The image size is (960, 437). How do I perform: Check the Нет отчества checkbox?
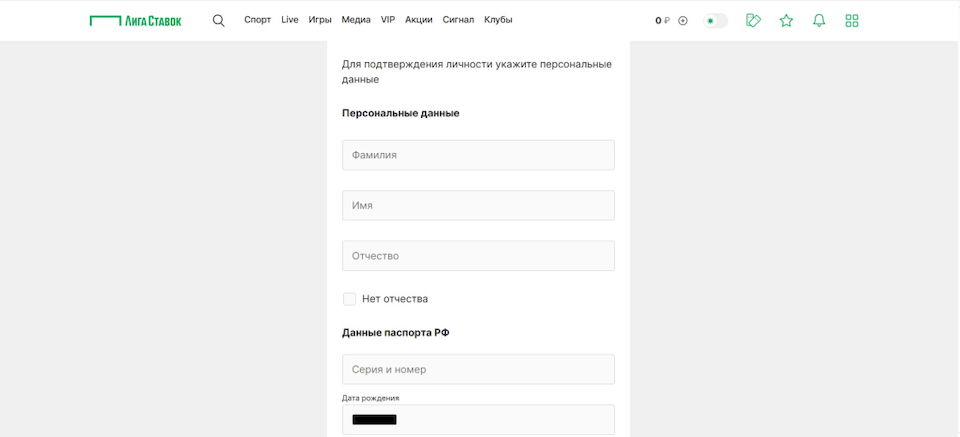click(x=350, y=299)
